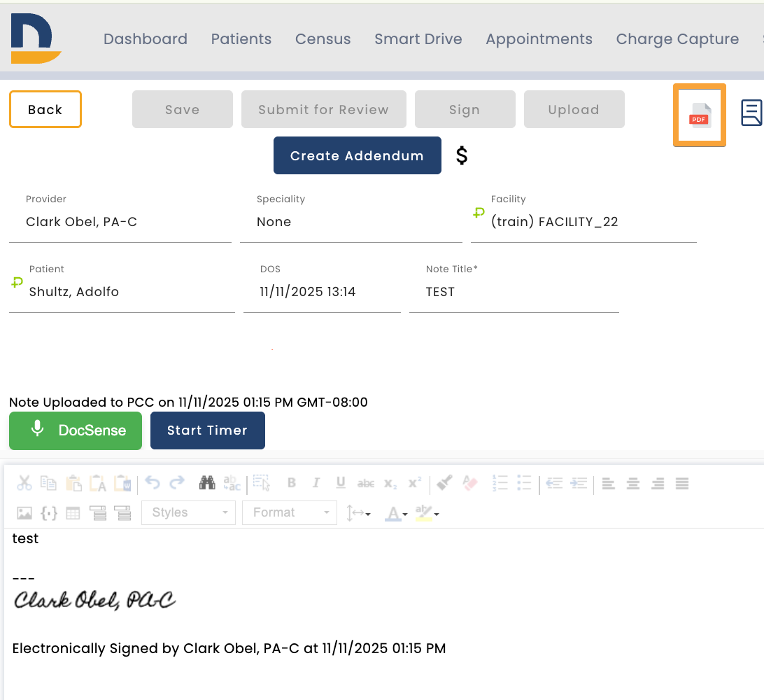Click the Back button
Viewport: 764px width, 700px height.
point(45,109)
